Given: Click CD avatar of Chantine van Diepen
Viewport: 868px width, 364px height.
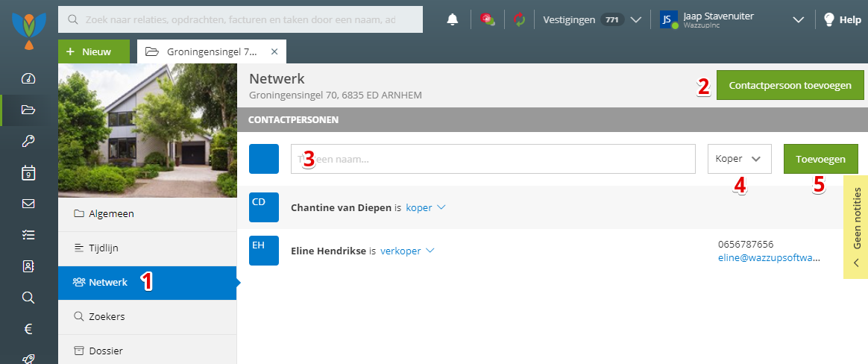Looking at the screenshot, I should pyautogui.click(x=263, y=207).
